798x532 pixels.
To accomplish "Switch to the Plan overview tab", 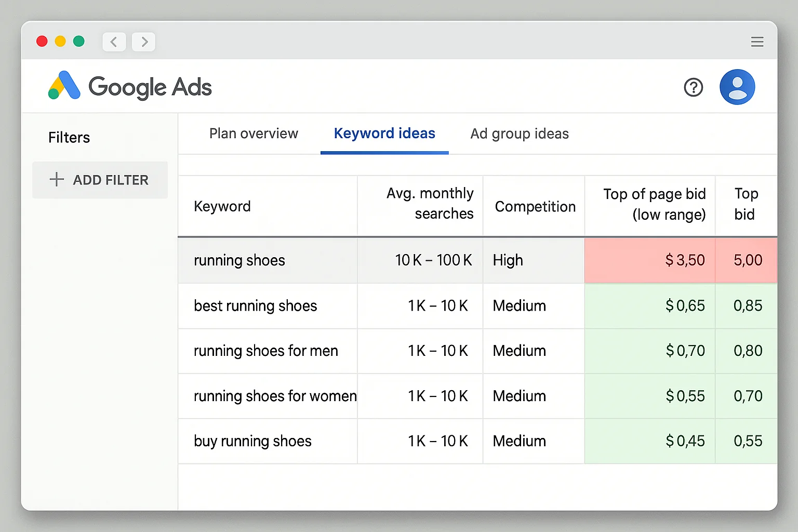I will coord(254,134).
